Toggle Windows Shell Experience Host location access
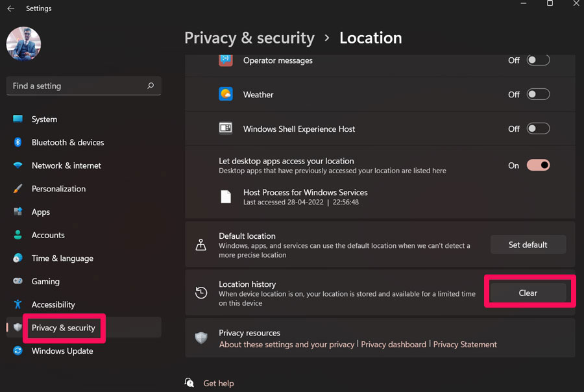This screenshot has width=584, height=392. (538, 129)
